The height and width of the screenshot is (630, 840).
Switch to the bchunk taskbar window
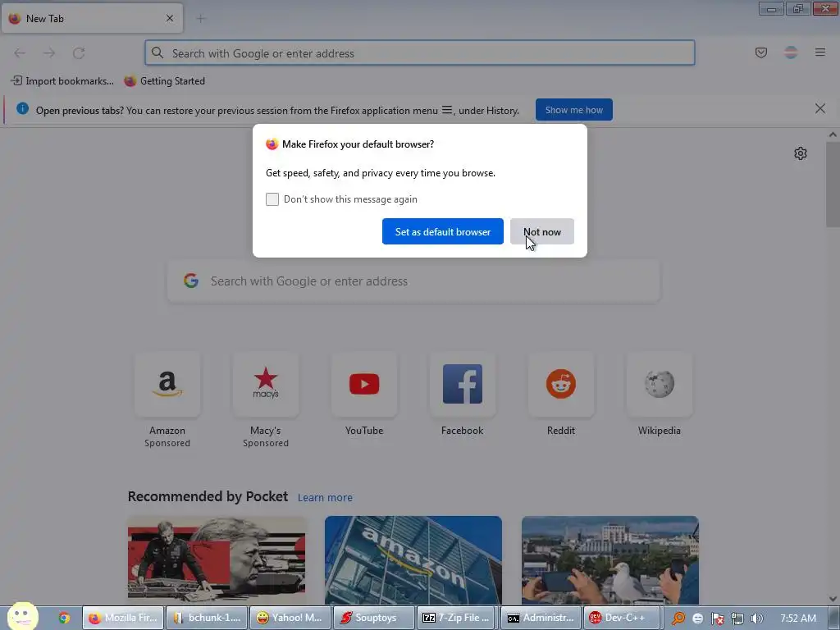coord(207,618)
